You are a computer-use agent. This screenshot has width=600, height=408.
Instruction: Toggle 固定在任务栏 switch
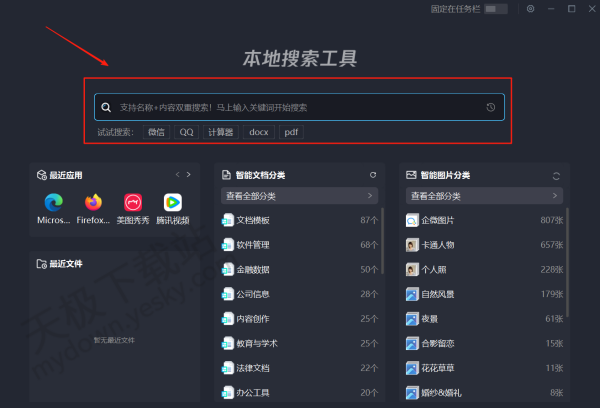point(496,9)
